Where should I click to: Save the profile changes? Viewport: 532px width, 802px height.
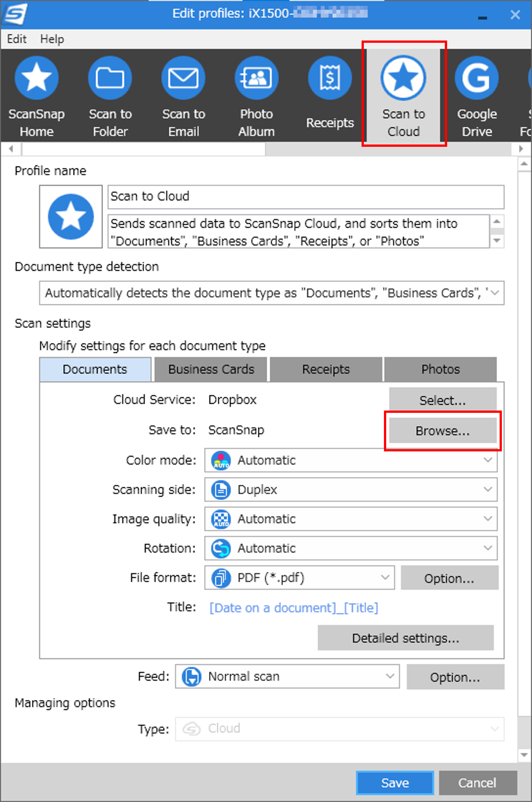[395, 783]
